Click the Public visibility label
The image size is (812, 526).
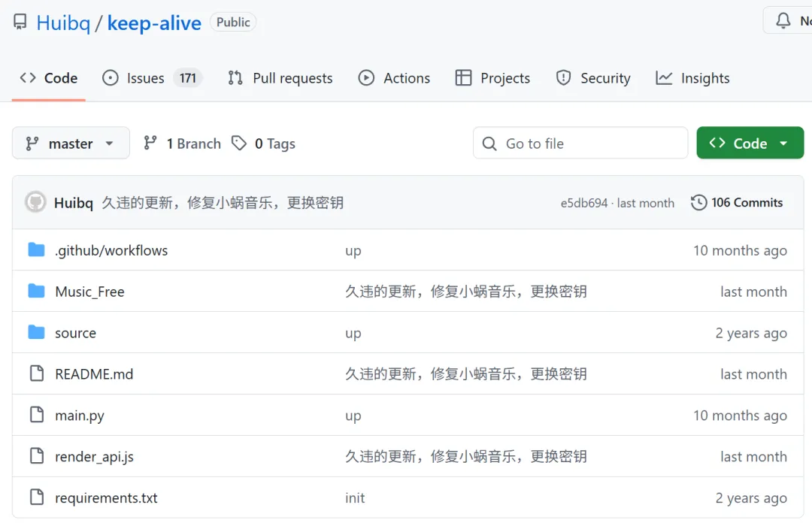pos(233,23)
